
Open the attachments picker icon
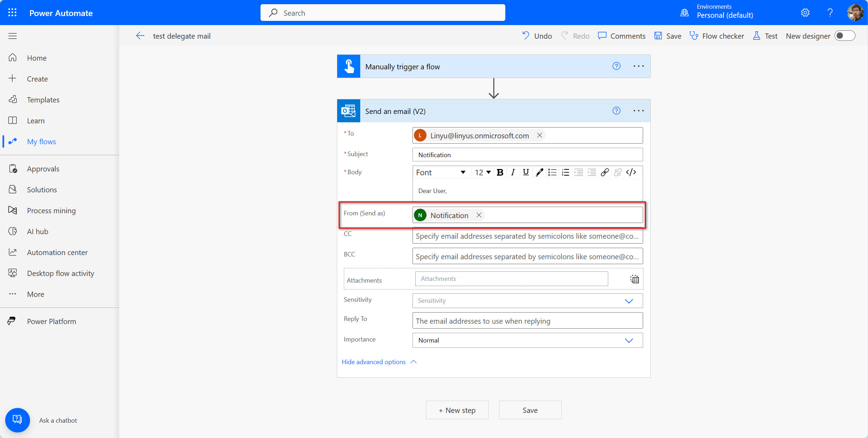click(634, 279)
